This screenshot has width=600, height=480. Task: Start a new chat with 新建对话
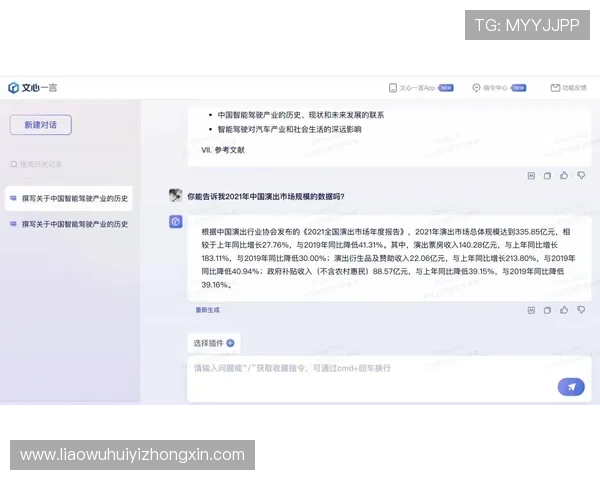tap(41, 125)
